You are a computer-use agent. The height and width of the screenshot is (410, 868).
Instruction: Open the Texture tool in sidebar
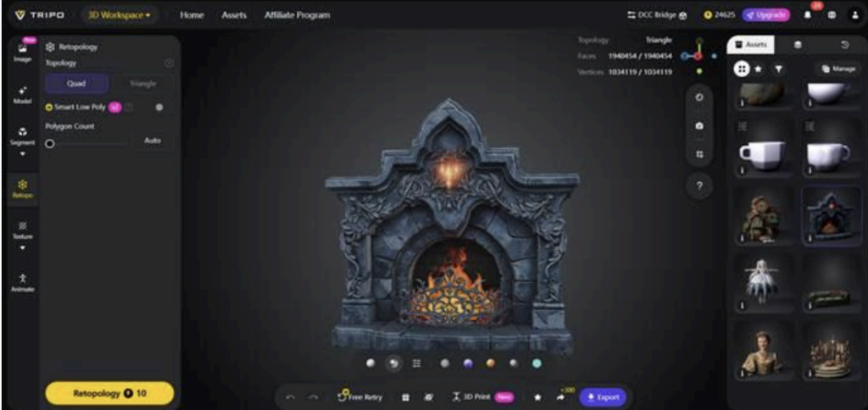click(22, 230)
